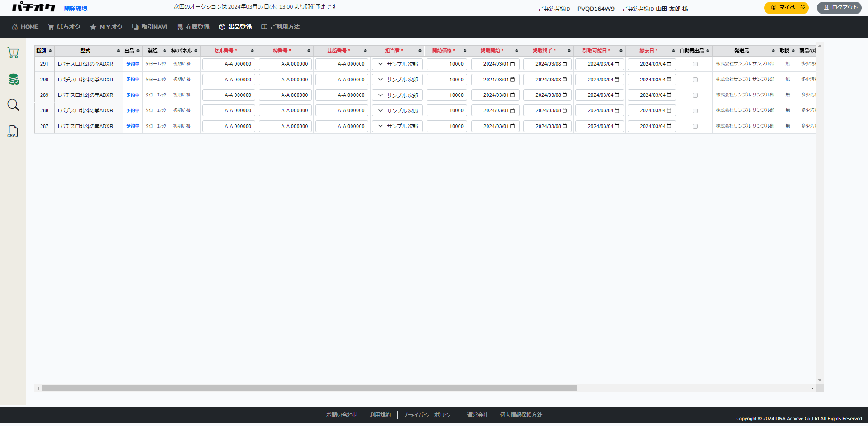Sort by セル番号 column arrows

[x=252, y=51]
